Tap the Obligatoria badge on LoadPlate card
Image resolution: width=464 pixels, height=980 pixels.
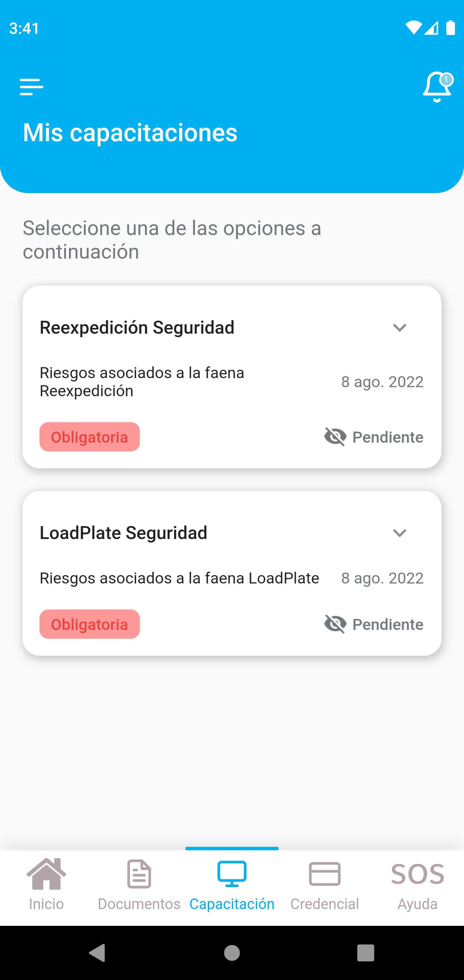coord(90,624)
